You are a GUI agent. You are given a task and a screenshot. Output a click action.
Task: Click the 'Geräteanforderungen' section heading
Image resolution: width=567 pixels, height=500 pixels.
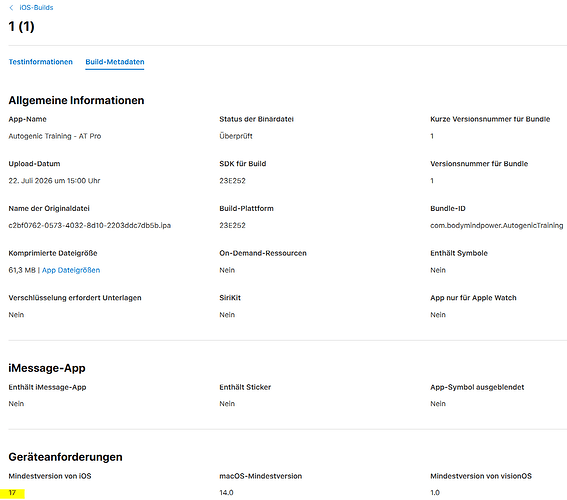click(65, 457)
